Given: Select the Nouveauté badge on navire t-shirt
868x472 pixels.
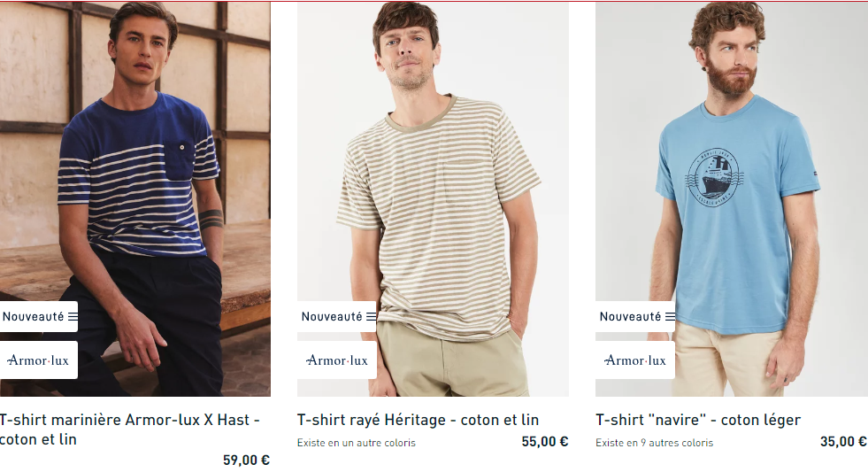Looking at the screenshot, I should [x=635, y=317].
